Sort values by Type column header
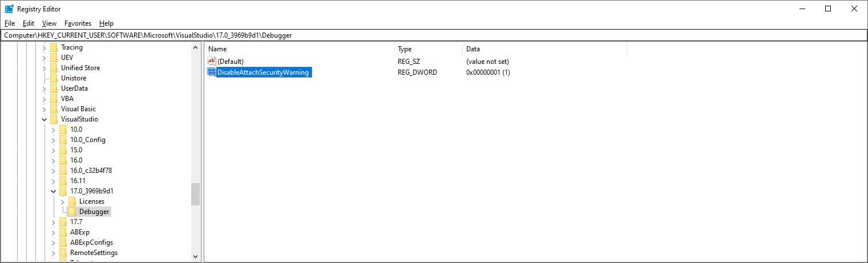The image size is (868, 263). pos(428,49)
